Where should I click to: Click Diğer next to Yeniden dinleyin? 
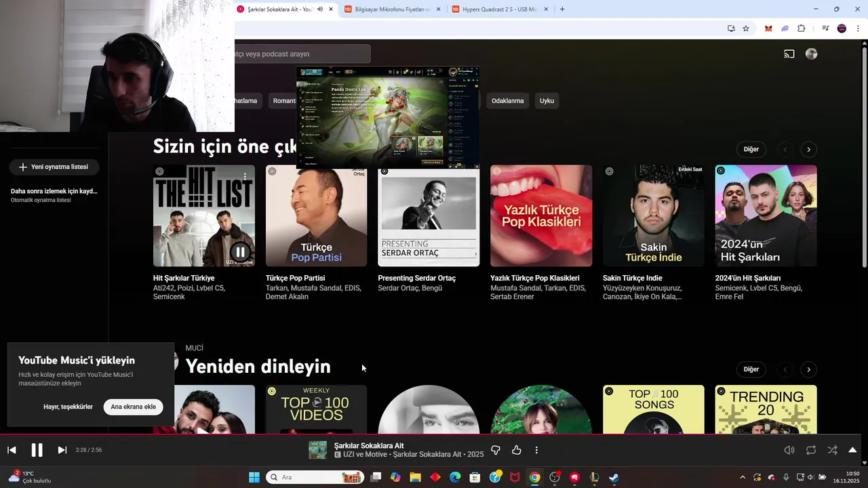pos(751,369)
